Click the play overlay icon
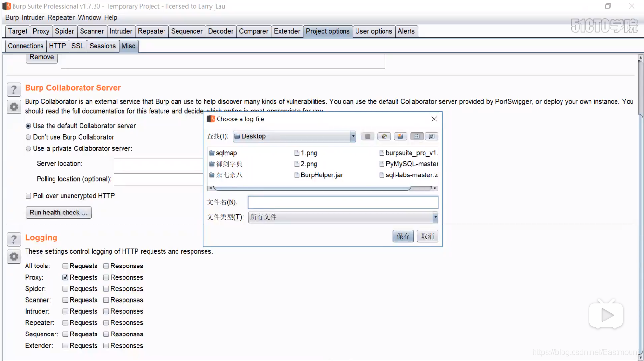644x361 pixels. [606, 315]
